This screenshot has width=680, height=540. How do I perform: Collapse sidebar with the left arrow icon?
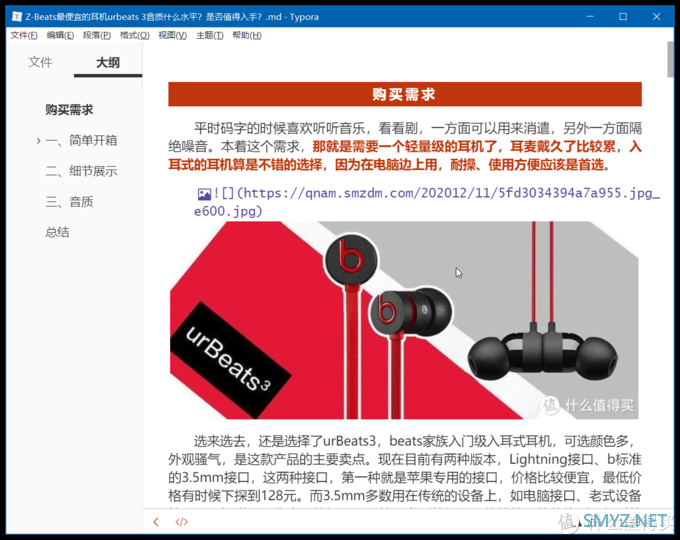coord(156,522)
